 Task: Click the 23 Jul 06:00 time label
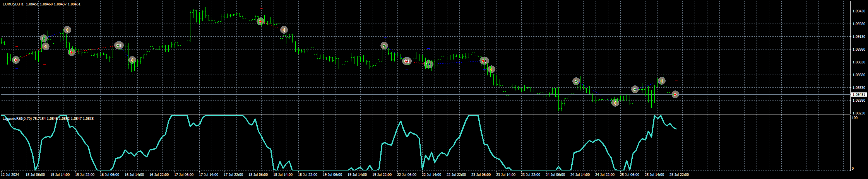[x=481, y=175]
